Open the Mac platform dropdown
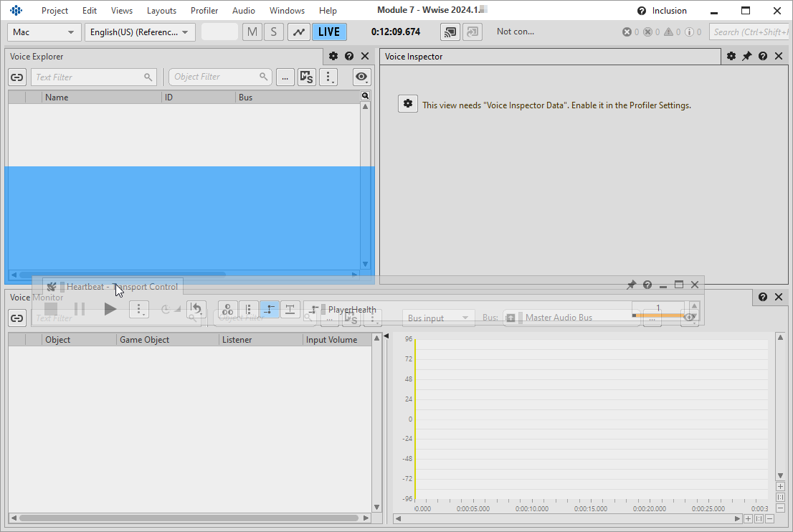 44,32
